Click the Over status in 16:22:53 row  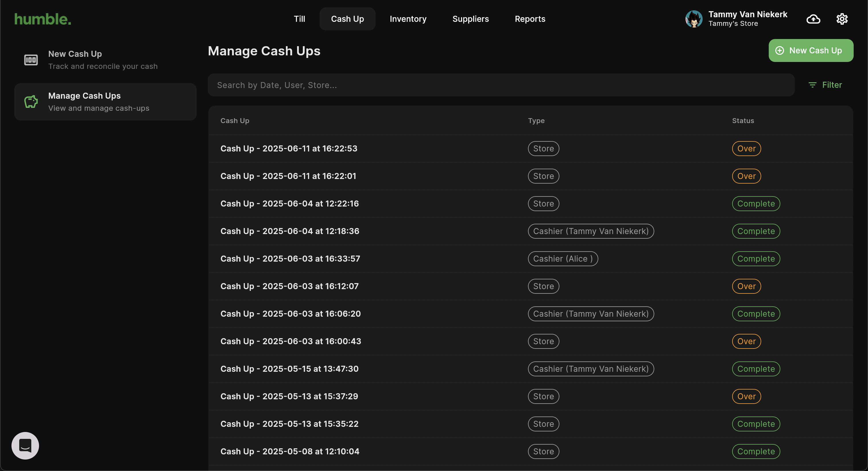click(746, 149)
